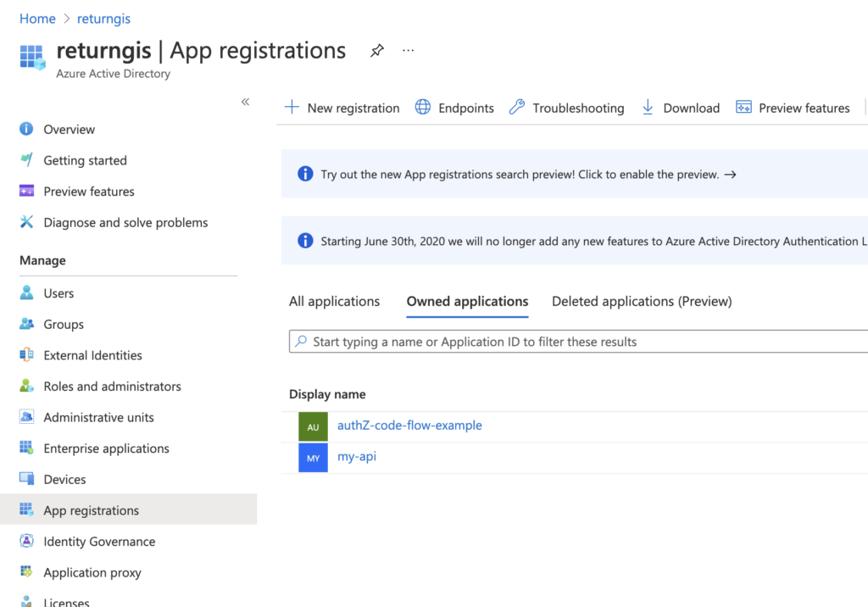Open Getting started in the sidebar

[x=86, y=160]
